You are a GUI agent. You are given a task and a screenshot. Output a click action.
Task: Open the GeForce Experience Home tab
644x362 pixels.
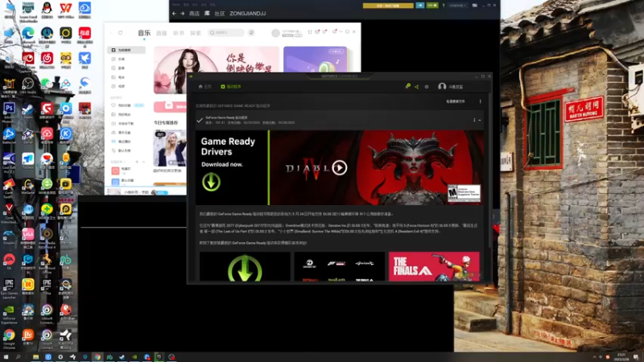pos(204,87)
